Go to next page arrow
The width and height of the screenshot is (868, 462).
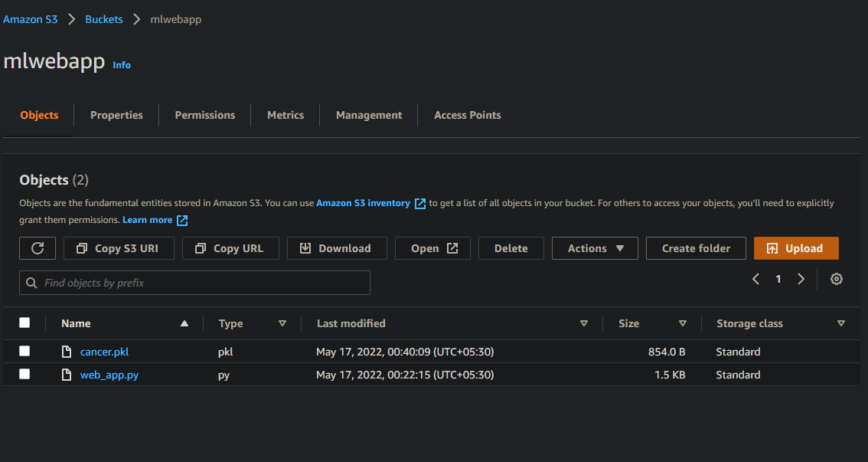[x=801, y=279]
